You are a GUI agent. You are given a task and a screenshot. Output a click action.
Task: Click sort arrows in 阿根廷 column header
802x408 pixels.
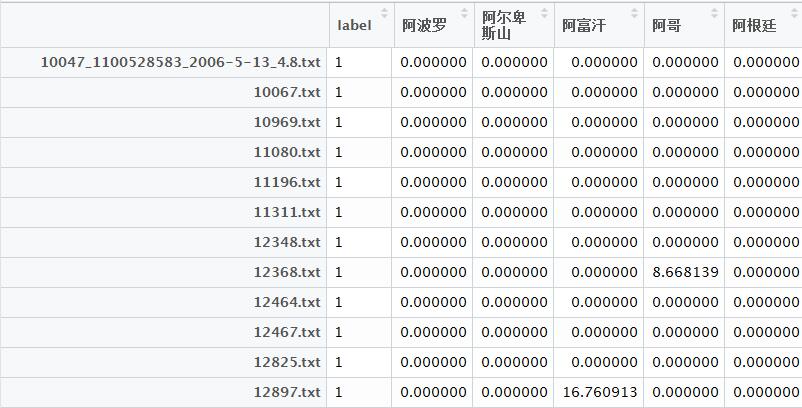coord(794,13)
